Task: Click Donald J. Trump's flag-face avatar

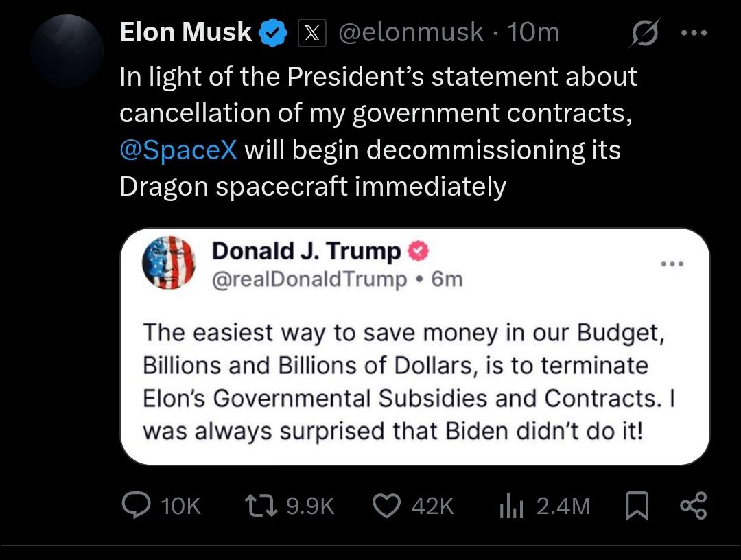Action: [169, 264]
